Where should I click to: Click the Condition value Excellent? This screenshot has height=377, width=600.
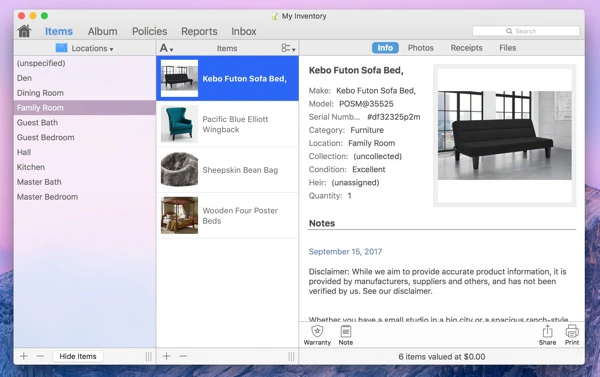click(368, 169)
